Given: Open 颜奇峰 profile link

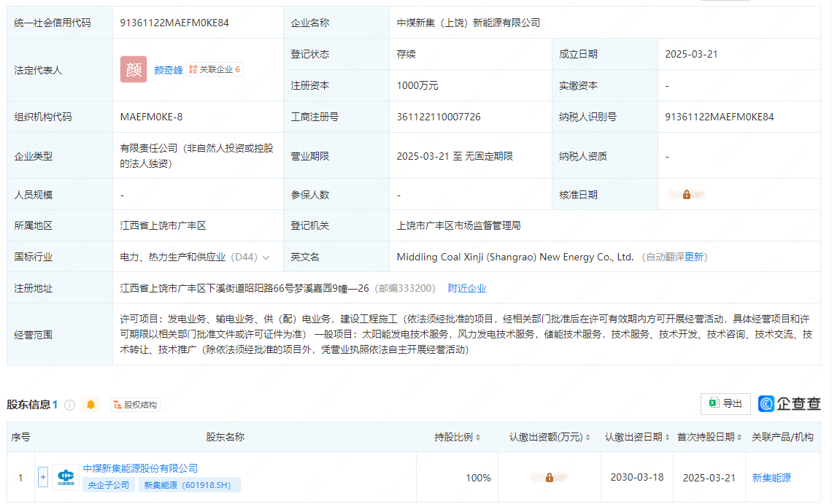Looking at the screenshot, I should click(x=169, y=70).
